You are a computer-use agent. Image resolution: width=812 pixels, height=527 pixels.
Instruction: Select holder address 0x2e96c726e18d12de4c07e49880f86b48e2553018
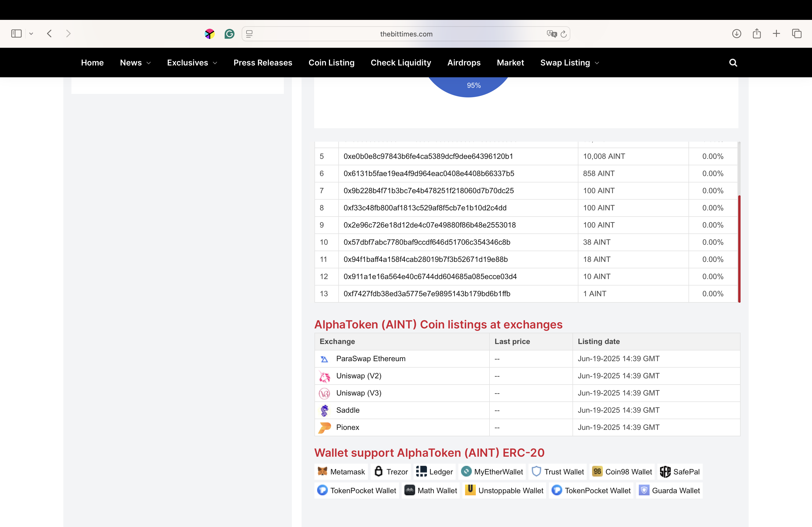(430, 225)
